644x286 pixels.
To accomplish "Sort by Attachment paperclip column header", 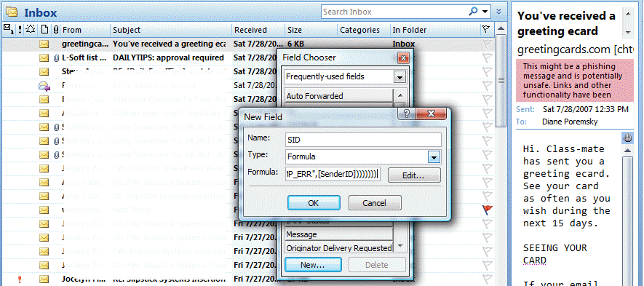I will 55,30.
